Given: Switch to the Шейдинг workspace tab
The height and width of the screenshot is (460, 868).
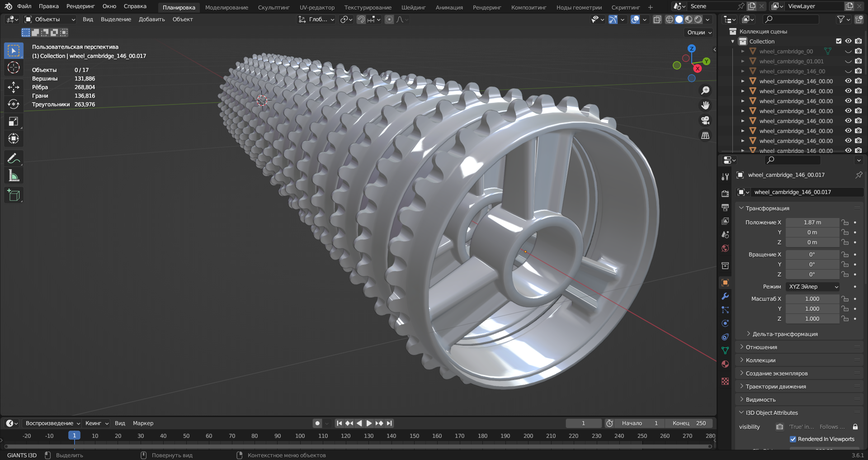Looking at the screenshot, I should pyautogui.click(x=413, y=7).
